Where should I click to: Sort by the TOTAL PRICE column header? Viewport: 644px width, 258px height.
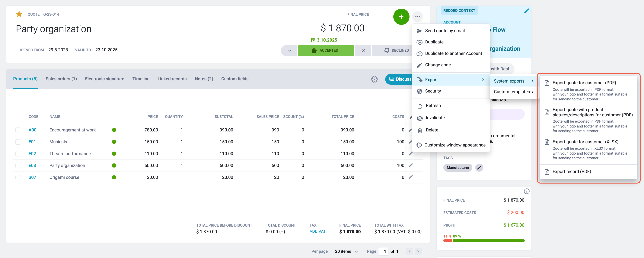343,117
